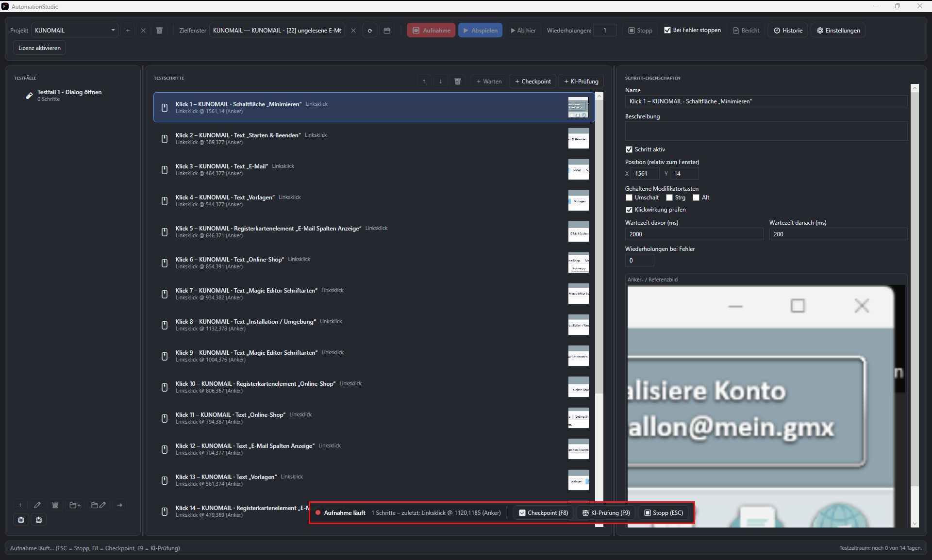Open thumbnail of step 'Klick 2' Starten & Beenden
The image size is (932, 560).
[x=578, y=138]
